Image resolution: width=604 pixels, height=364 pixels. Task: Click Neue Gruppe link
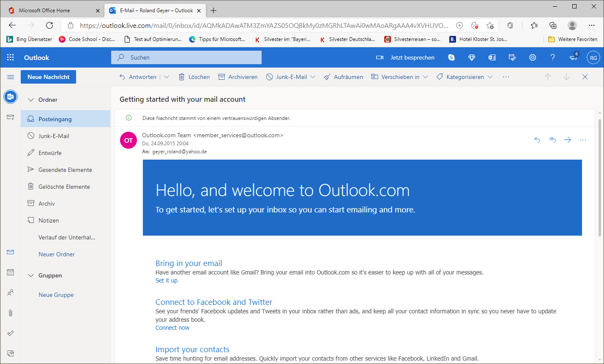[56, 295]
